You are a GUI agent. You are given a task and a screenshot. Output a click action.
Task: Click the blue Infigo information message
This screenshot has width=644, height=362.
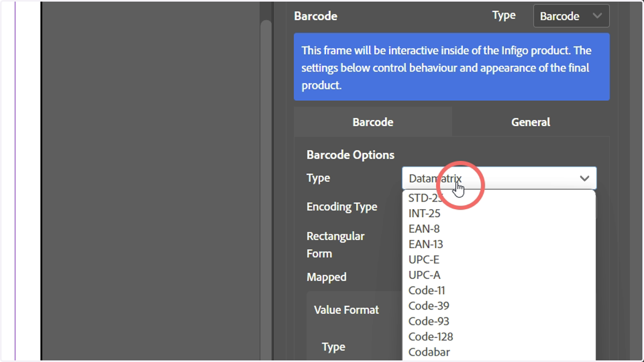click(x=452, y=67)
